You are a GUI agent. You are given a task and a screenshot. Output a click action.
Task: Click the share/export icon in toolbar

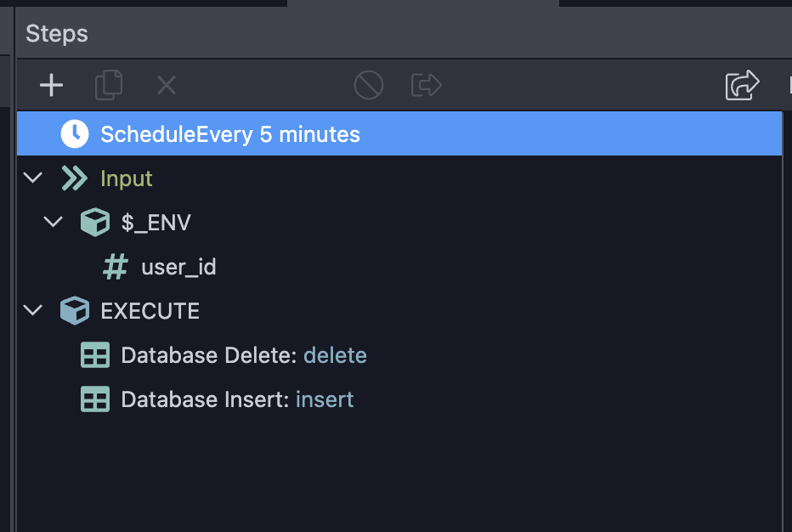coord(742,85)
